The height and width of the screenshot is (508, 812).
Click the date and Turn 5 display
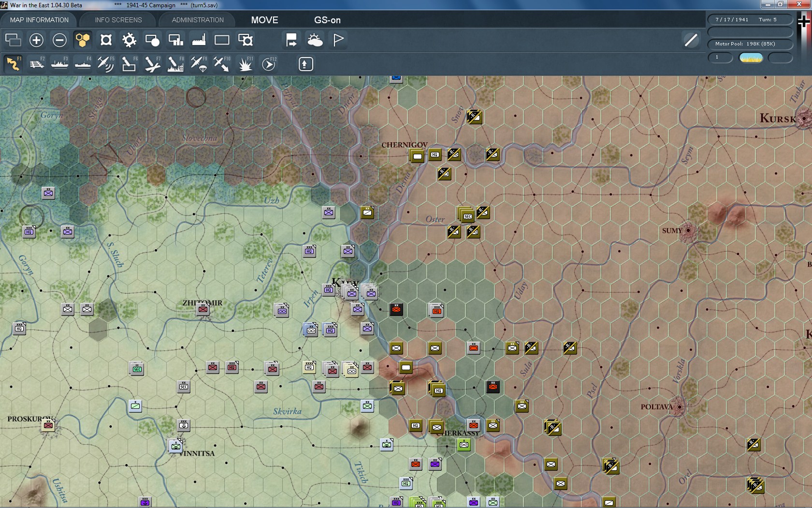click(x=750, y=20)
